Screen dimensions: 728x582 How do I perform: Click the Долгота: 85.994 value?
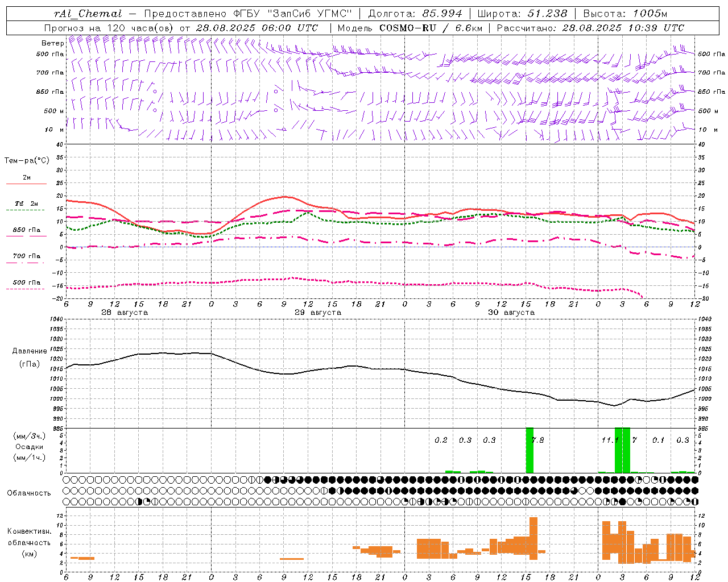(416, 14)
